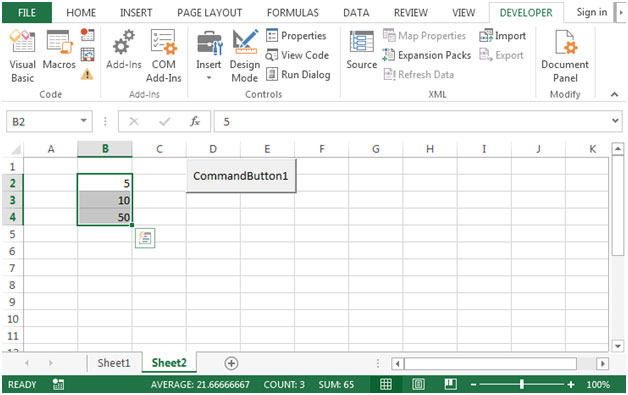Go to next sheet arrow
628x395 pixels.
click(51, 363)
